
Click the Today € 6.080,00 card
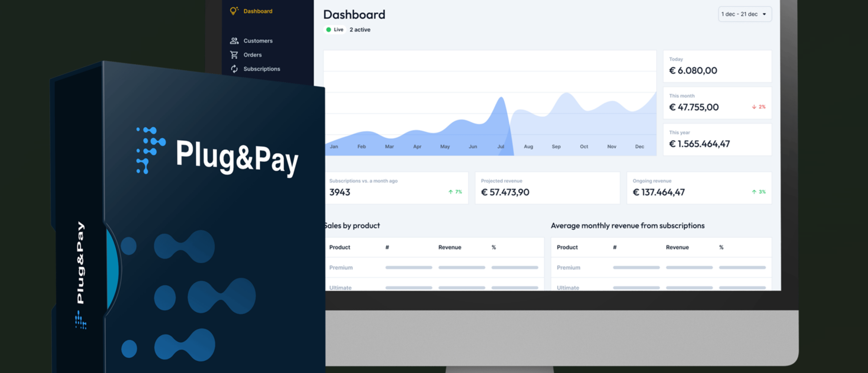point(717,66)
